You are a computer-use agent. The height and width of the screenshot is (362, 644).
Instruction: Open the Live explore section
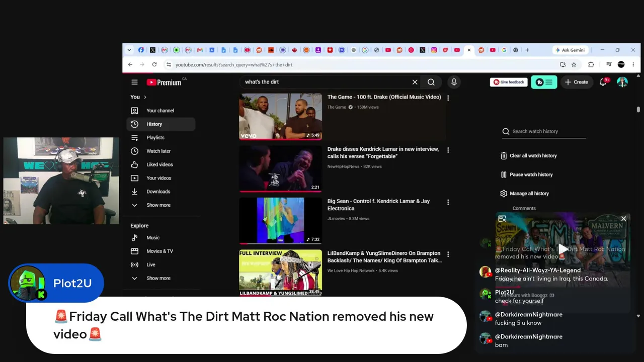point(151,265)
